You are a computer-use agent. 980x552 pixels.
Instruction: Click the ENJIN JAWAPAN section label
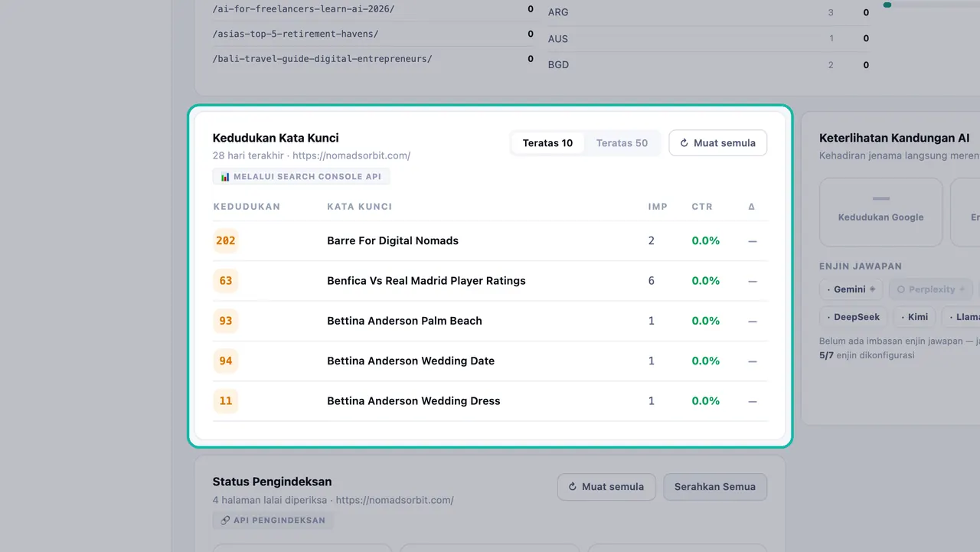[x=861, y=266]
